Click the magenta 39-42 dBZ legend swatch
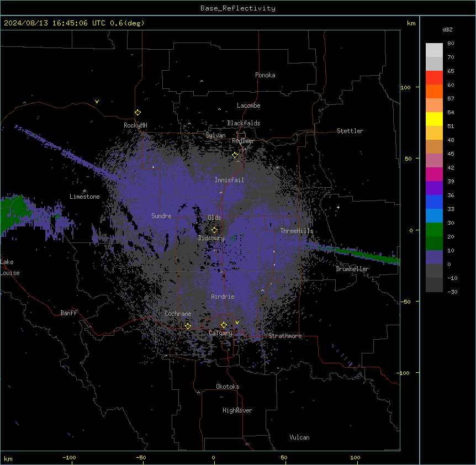476x465 pixels. [x=434, y=174]
